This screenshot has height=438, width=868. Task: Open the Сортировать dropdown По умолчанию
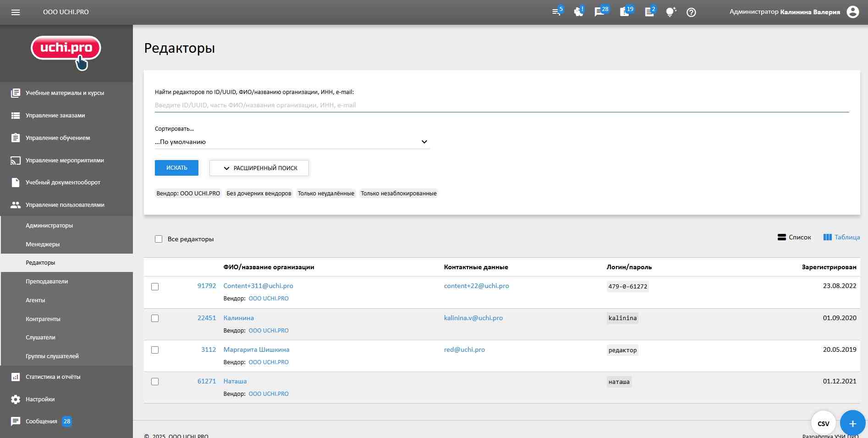[292, 142]
